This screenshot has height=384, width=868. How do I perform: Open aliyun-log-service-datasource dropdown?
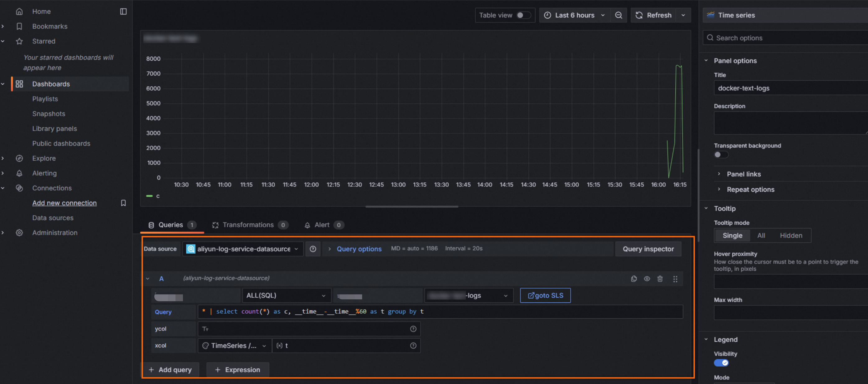tap(243, 249)
